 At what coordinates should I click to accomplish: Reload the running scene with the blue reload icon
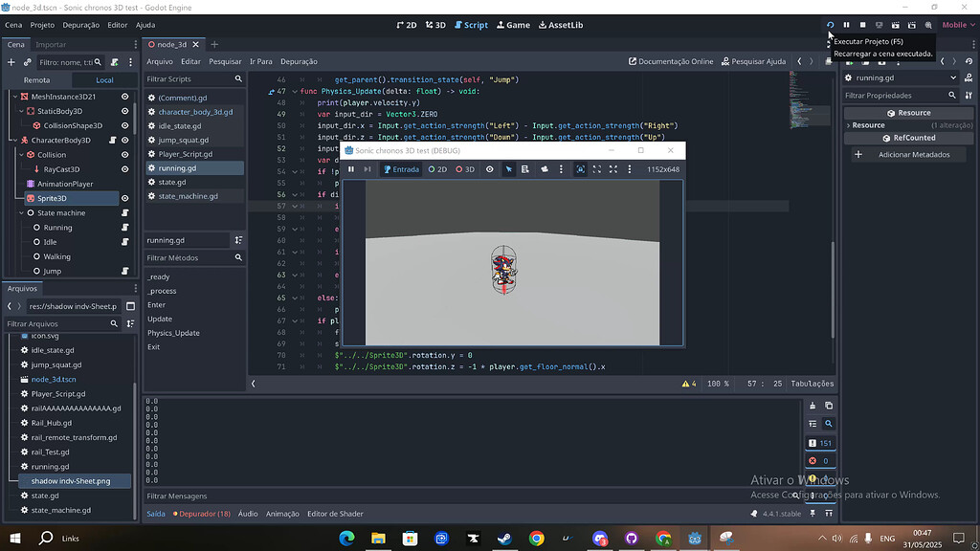tap(830, 25)
